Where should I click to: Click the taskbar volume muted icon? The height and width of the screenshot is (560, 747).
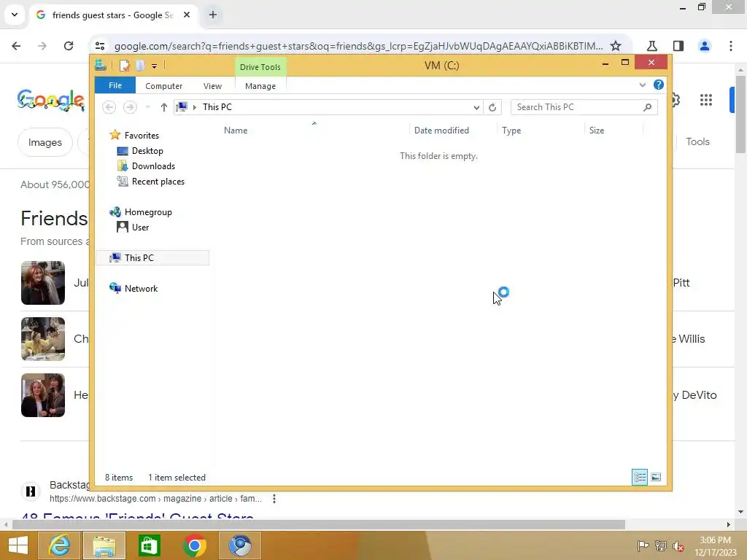tap(678, 546)
